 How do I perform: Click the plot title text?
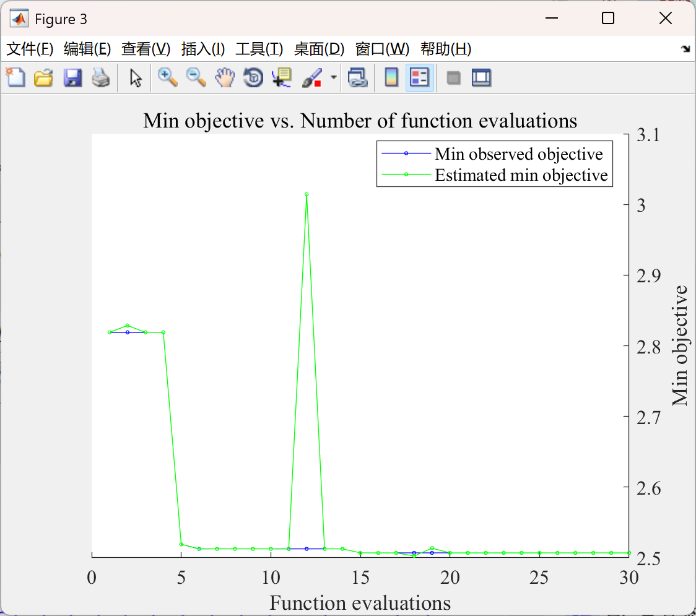360,121
